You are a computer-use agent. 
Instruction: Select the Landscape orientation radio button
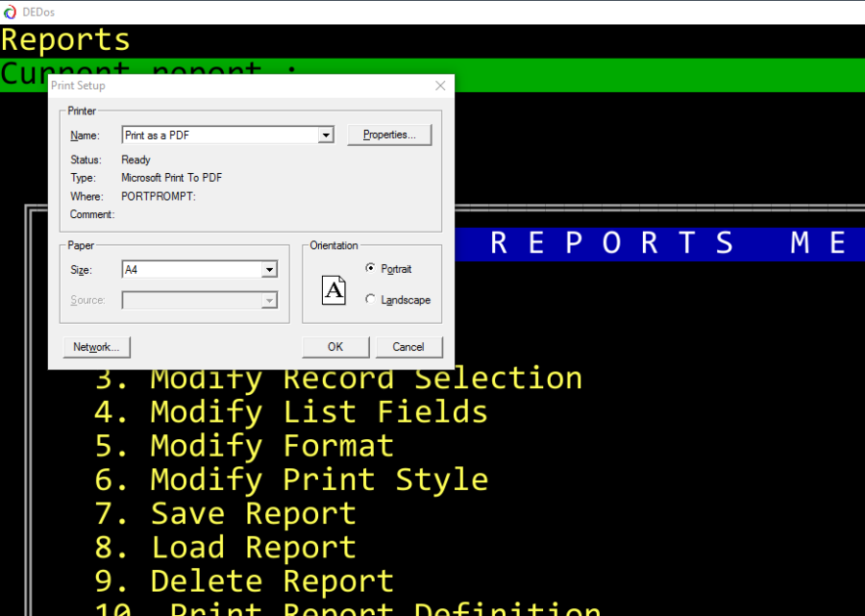tap(371, 300)
